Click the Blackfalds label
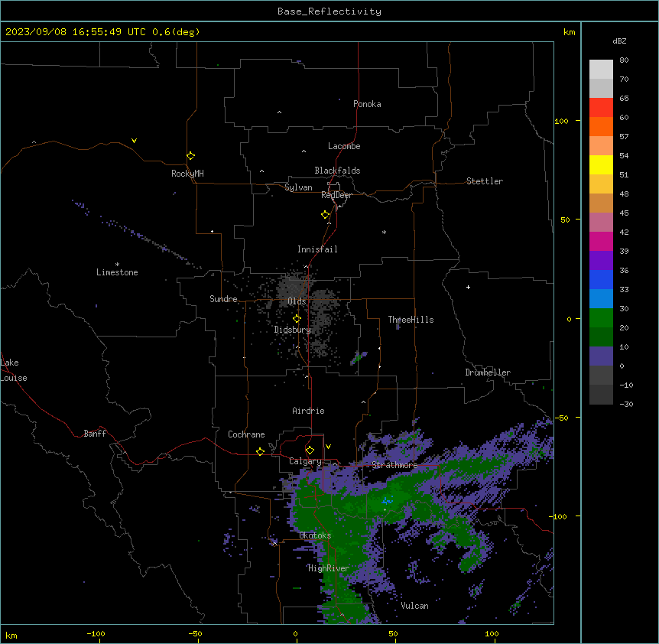The image size is (659, 644). click(x=337, y=171)
